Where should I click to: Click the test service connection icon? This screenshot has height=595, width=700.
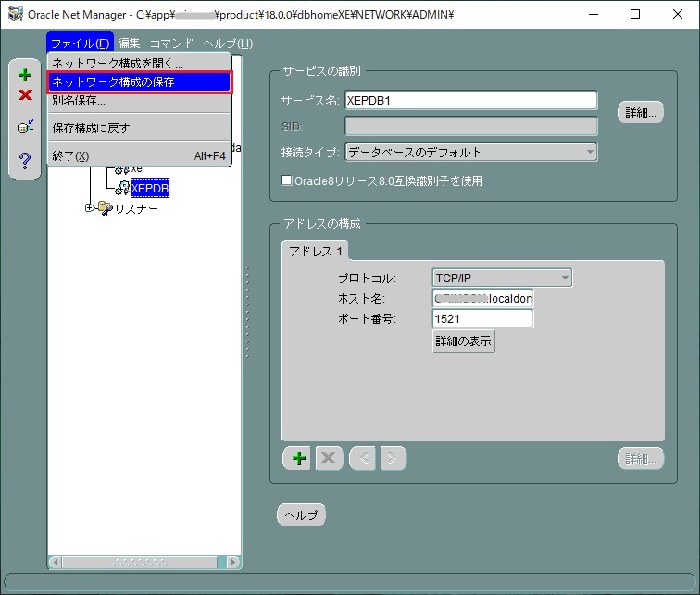[x=25, y=127]
